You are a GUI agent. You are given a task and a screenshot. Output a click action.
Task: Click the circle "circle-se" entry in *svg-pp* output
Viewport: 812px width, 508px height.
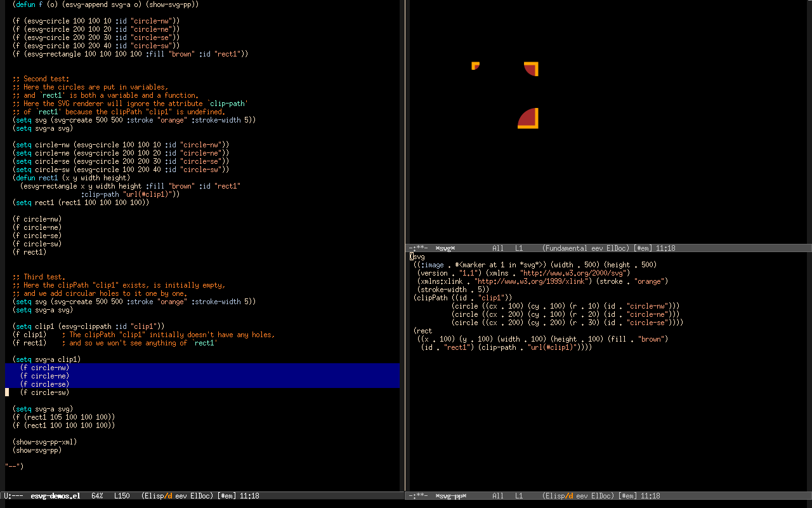pos(567,323)
